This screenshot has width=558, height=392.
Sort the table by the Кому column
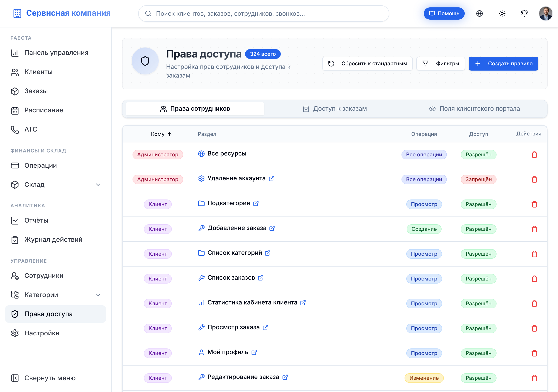(x=161, y=134)
